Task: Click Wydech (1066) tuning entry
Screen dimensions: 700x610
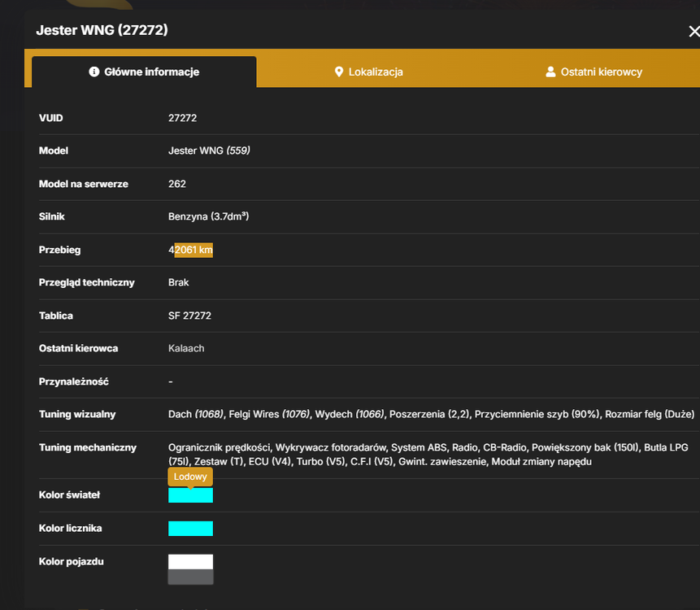Action: (349, 415)
